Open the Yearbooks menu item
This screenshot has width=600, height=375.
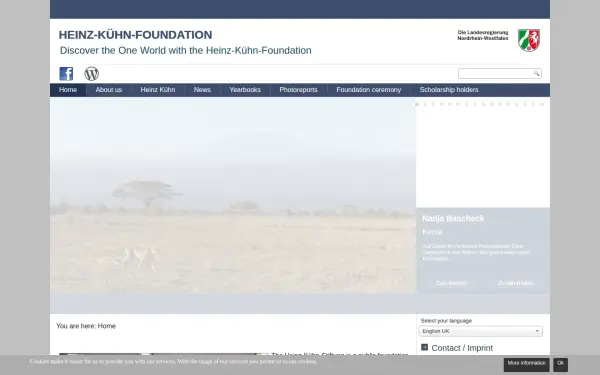(245, 90)
